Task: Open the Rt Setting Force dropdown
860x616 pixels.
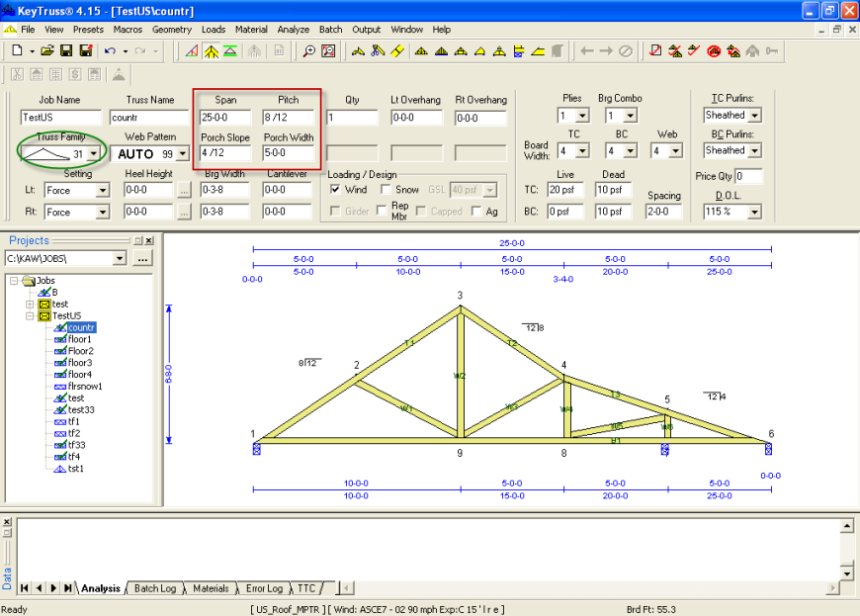Action: 103,213
